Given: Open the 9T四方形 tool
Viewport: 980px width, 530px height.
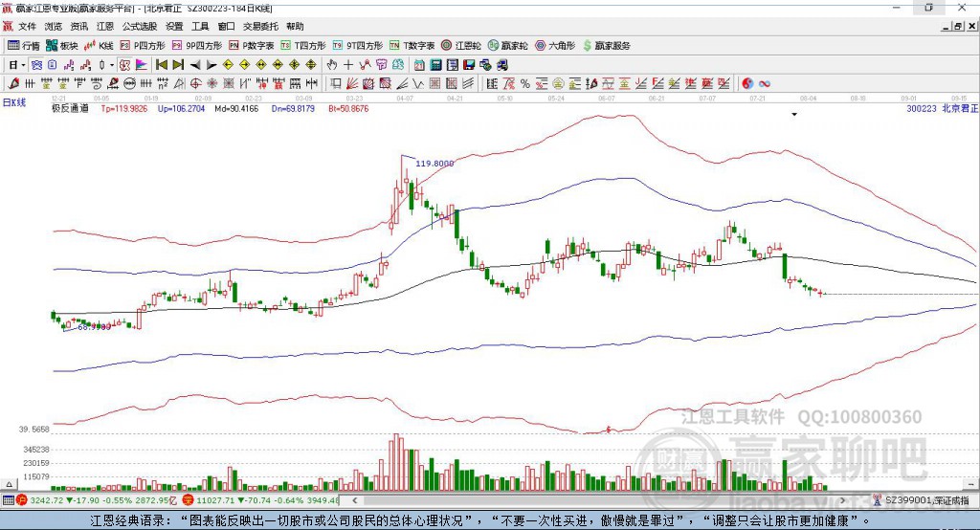Looking at the screenshot, I should coord(358,46).
